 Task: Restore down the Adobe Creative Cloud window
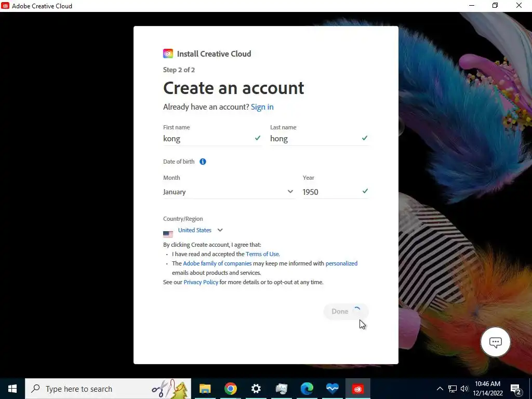(495, 6)
